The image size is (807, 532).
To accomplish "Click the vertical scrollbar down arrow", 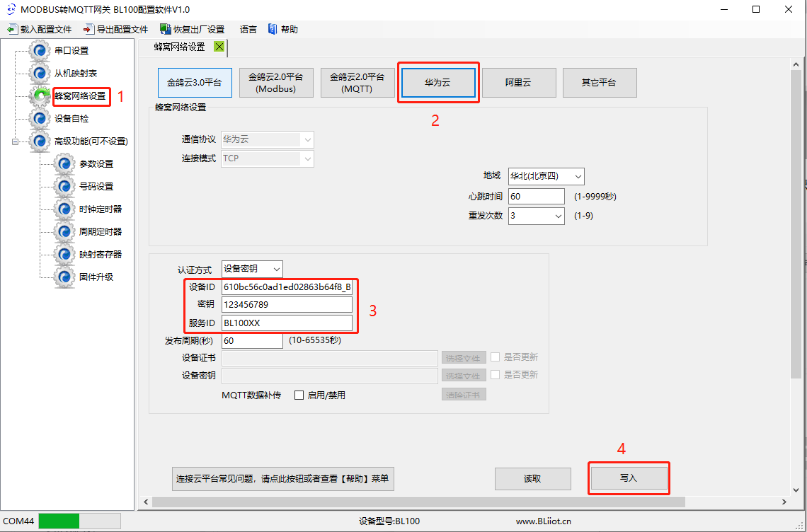I will pos(796,490).
